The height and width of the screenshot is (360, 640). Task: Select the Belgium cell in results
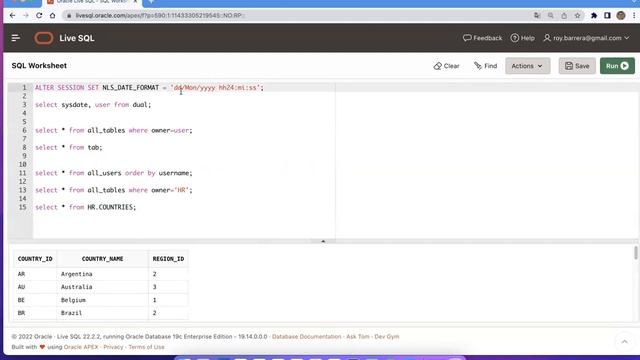(x=102, y=300)
